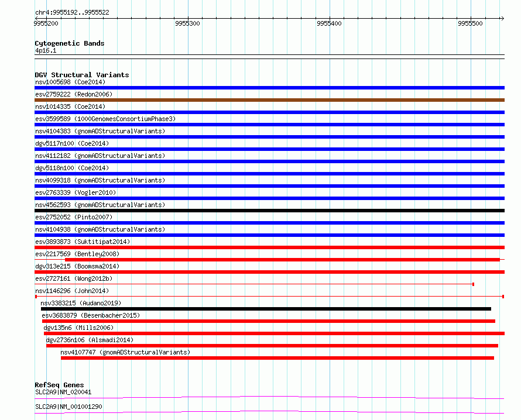
Task: Select the red dgv135n6 variant bar
Action: pyautogui.click(x=274, y=333)
